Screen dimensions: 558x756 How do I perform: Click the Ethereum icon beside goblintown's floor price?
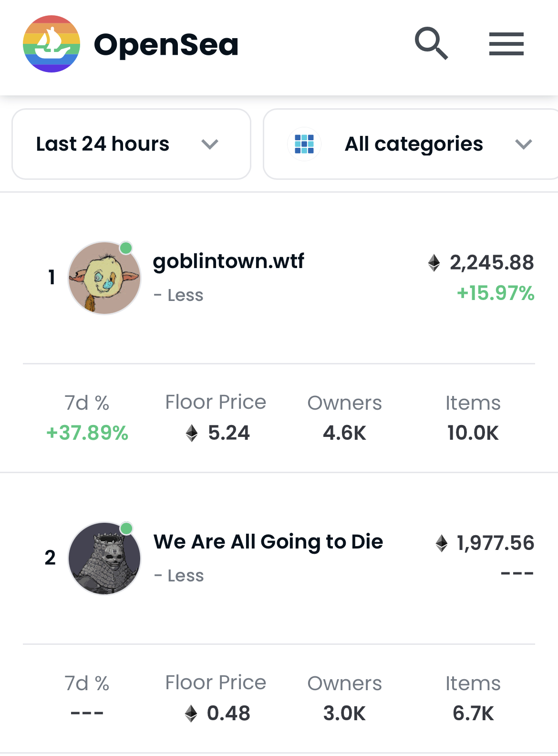[192, 433]
